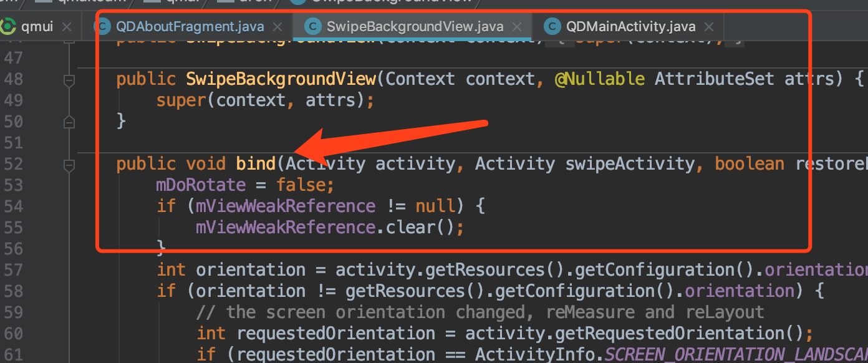This screenshot has width=868, height=363.
Task: Collapse the constructor at line 48 via gutter arrow
Action: (x=69, y=79)
